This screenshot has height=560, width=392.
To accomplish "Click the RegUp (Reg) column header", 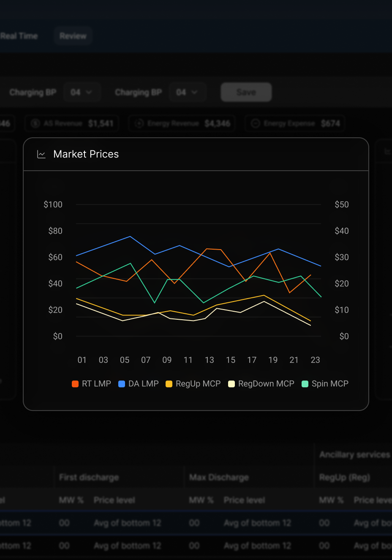I will point(345,477).
